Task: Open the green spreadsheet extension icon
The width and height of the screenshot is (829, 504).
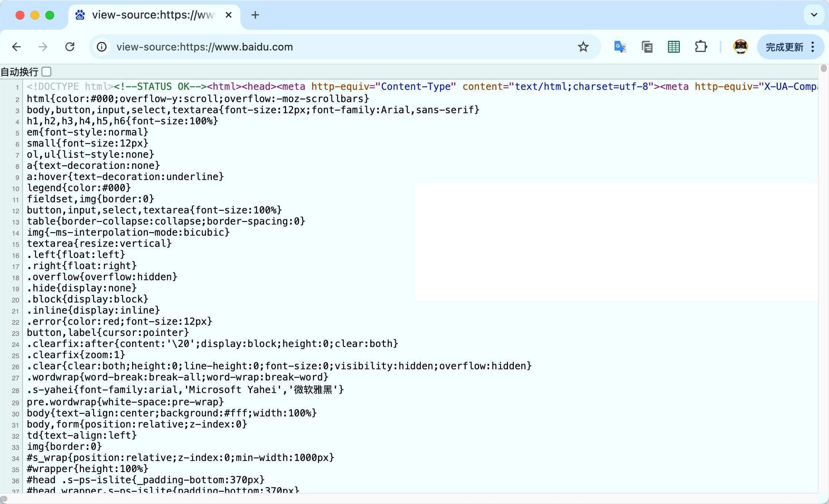Action: click(674, 47)
